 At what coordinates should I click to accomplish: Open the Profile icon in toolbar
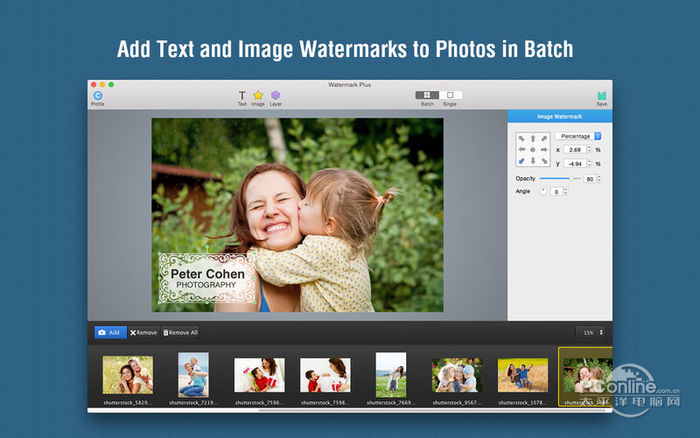tap(98, 95)
